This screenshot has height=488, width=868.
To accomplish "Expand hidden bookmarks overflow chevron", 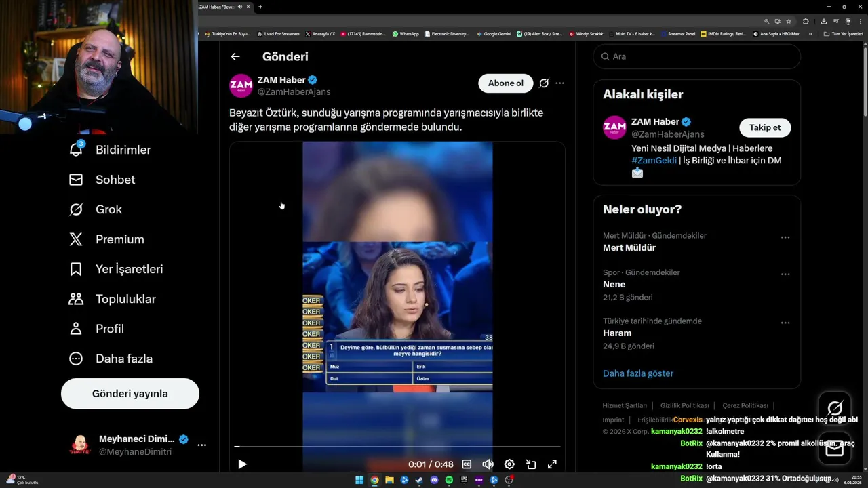I will click(x=810, y=33).
